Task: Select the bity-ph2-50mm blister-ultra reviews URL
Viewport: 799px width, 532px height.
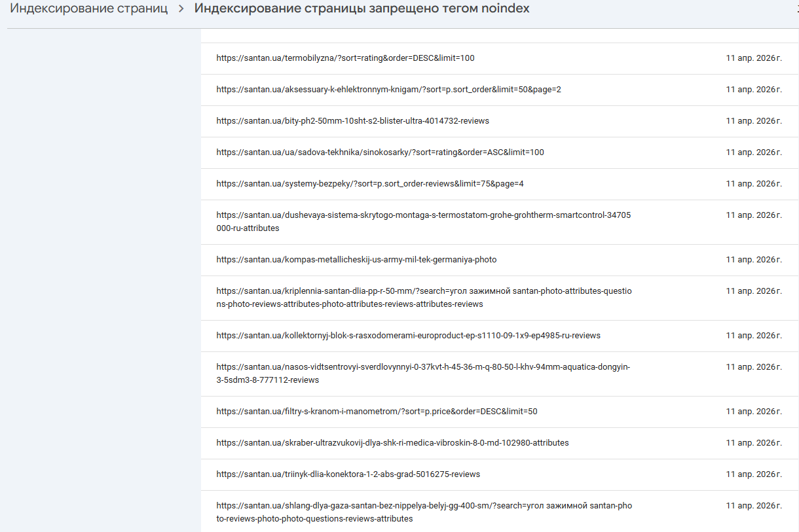Action: point(353,121)
